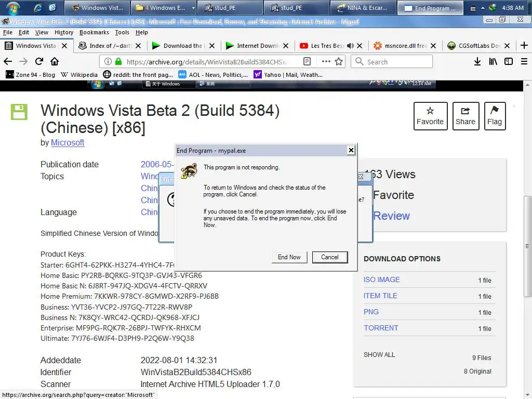Click SHOW ALL files link

(379, 354)
